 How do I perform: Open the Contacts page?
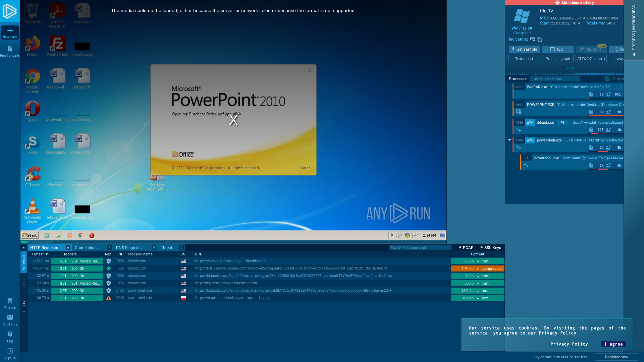[10, 320]
